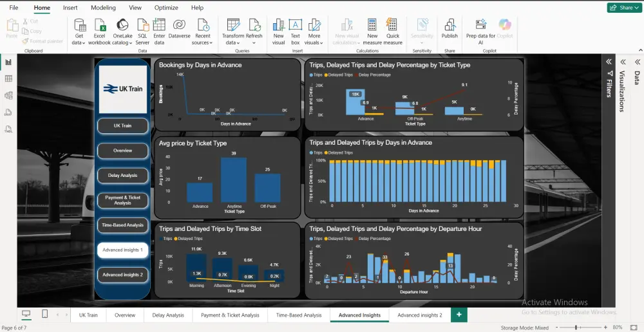Open the File menu
644x332 pixels.
click(14, 7)
